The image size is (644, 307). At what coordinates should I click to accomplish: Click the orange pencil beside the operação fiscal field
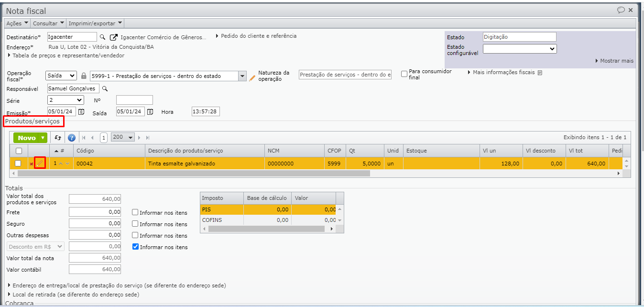tap(252, 77)
